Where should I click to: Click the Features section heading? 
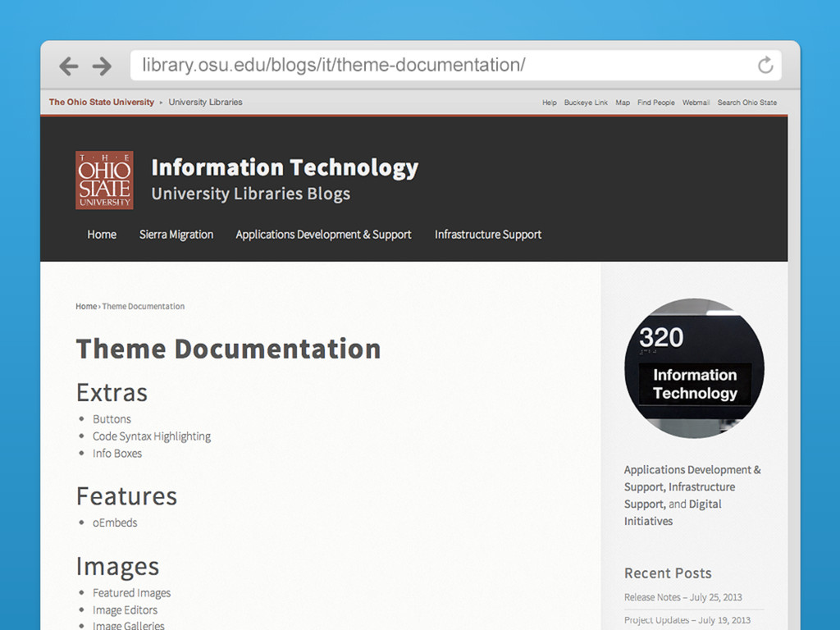coord(126,496)
